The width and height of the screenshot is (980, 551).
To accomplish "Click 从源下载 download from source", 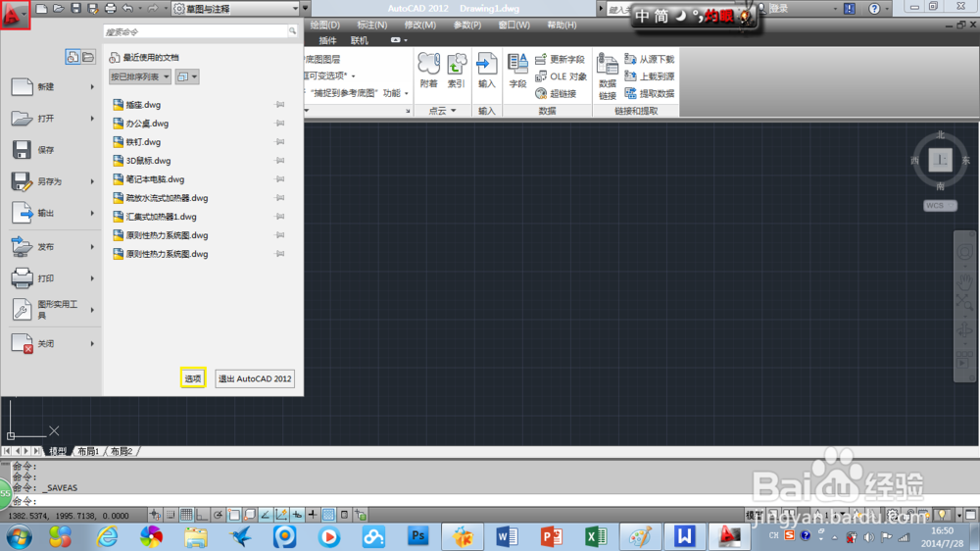I will pyautogui.click(x=650, y=60).
